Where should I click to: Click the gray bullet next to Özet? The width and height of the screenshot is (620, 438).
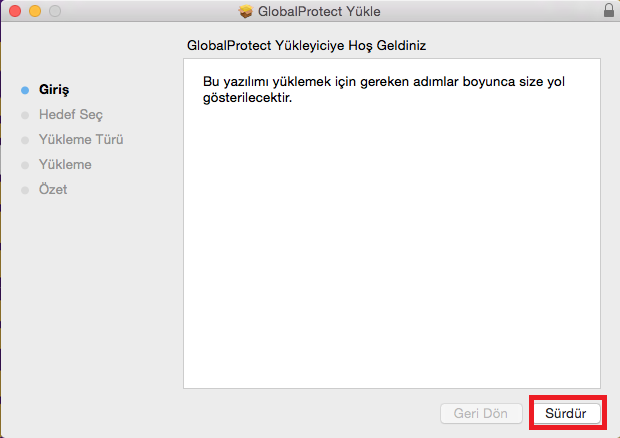click(x=25, y=190)
